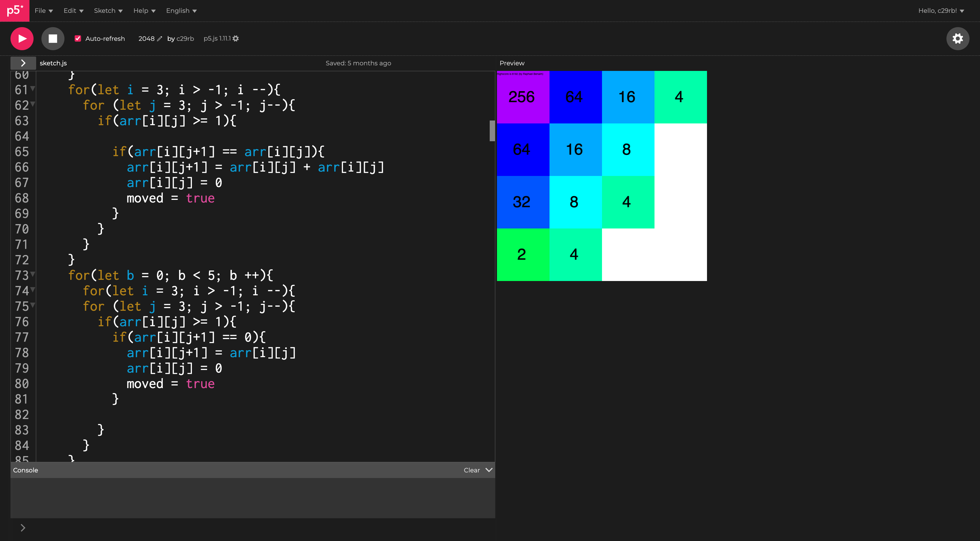Fold the code block at line 62
980x541 pixels.
[x=33, y=104]
